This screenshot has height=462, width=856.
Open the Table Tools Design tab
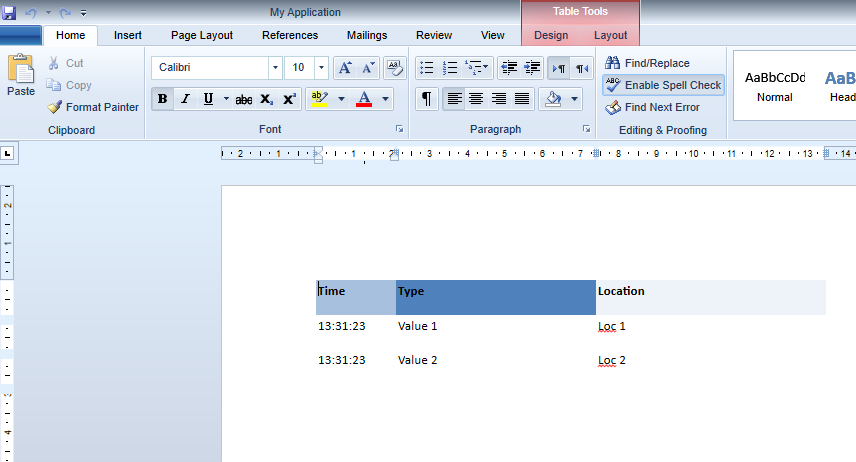(x=551, y=35)
